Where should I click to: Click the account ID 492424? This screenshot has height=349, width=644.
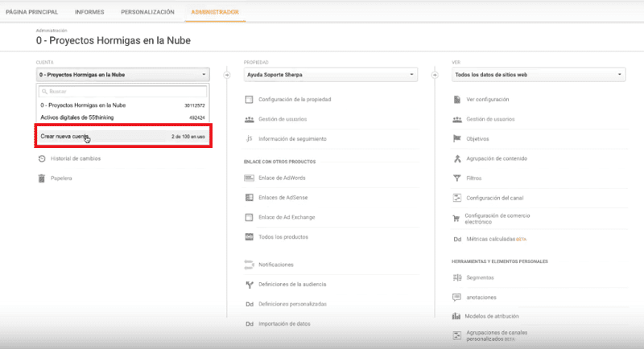click(x=197, y=117)
